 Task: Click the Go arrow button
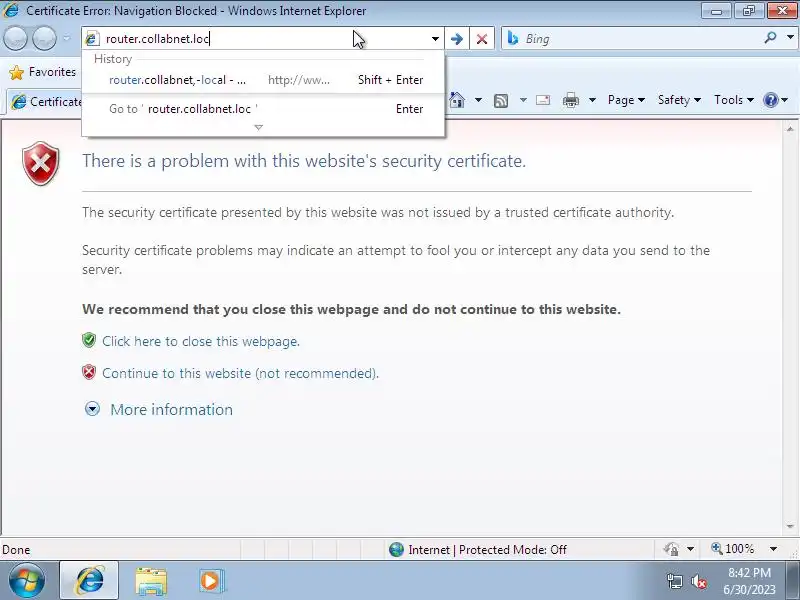point(457,39)
